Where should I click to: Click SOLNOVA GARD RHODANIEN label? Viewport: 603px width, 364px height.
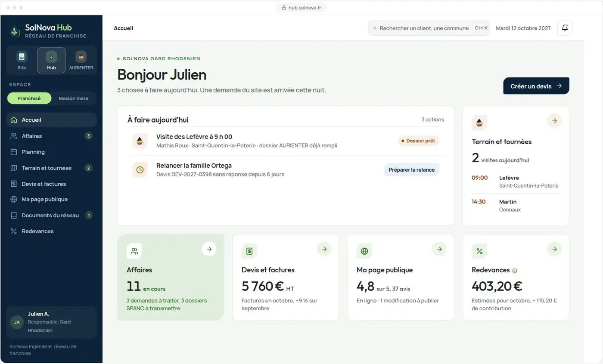click(x=162, y=59)
